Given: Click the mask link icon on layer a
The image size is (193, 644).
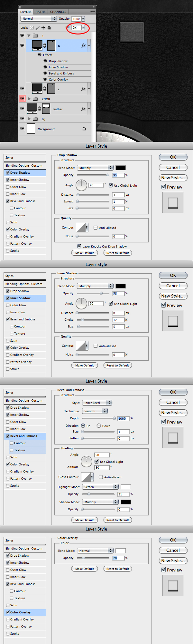Looking at the screenshot, I should (45, 89).
